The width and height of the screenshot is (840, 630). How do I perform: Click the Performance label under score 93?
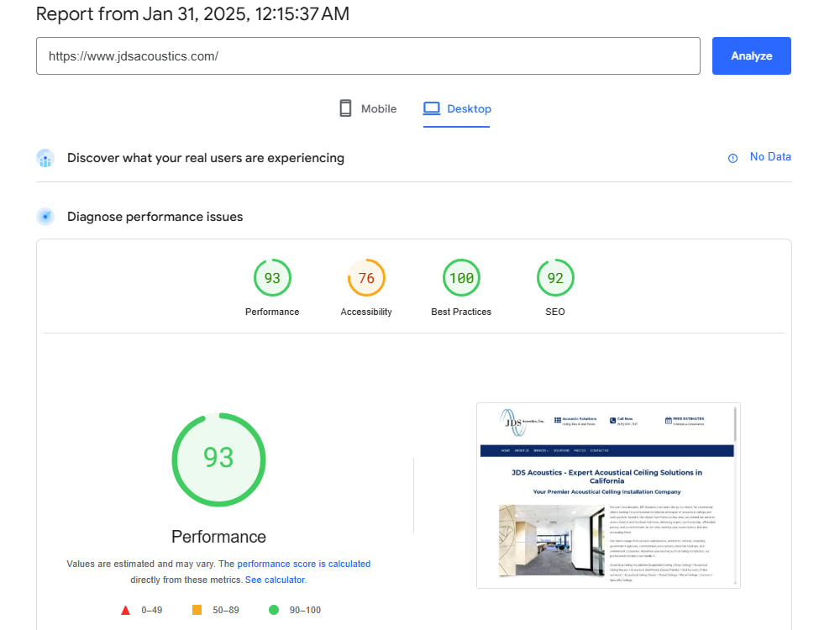pos(272,312)
